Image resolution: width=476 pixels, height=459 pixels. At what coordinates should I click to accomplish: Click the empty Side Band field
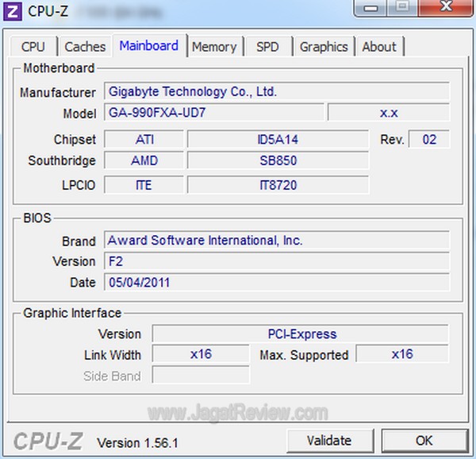pos(201,375)
